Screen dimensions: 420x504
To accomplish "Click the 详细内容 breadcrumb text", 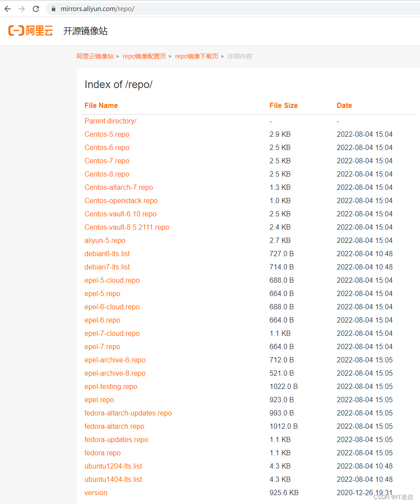I will click(x=240, y=56).
